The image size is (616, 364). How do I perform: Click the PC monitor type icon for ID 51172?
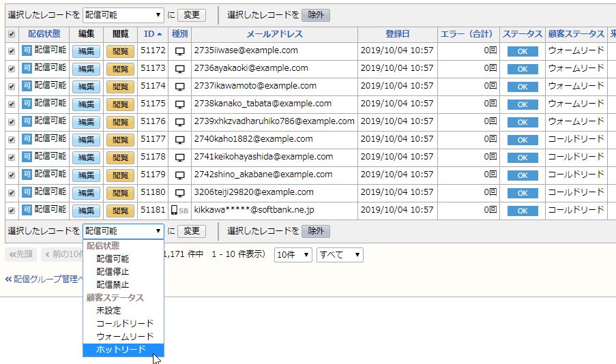point(179,51)
